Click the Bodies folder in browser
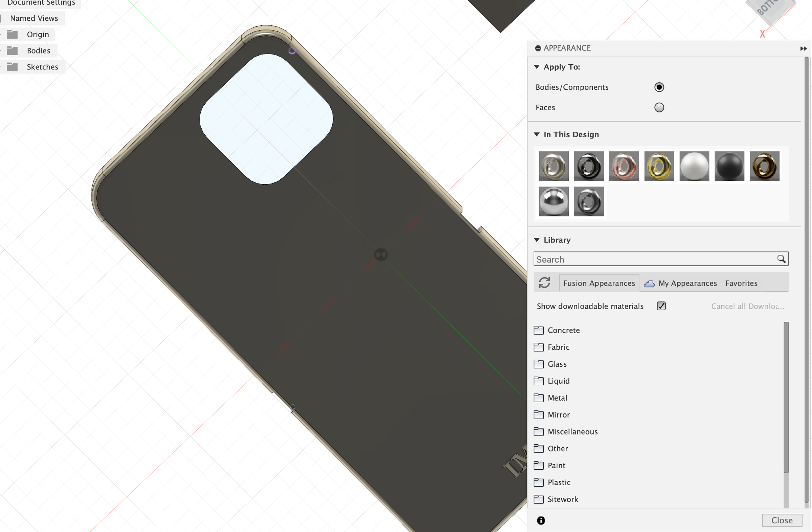 click(x=38, y=50)
